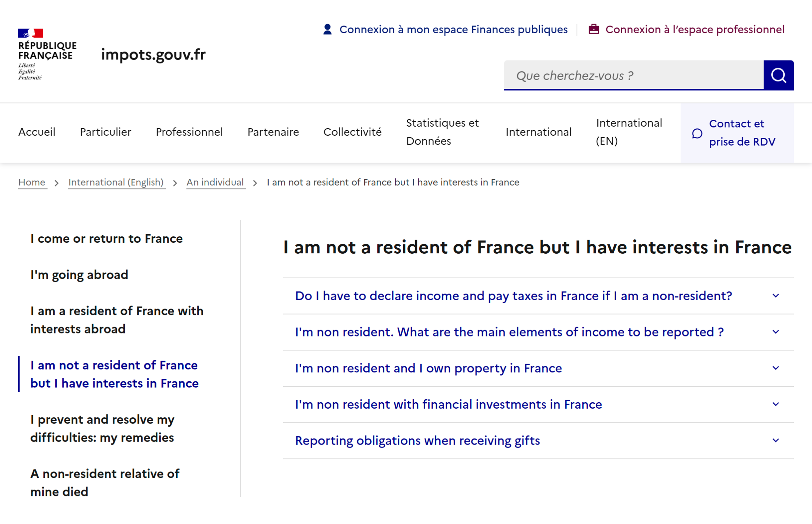Open the Professionnel menu item
The image size is (812, 524).
pos(189,132)
